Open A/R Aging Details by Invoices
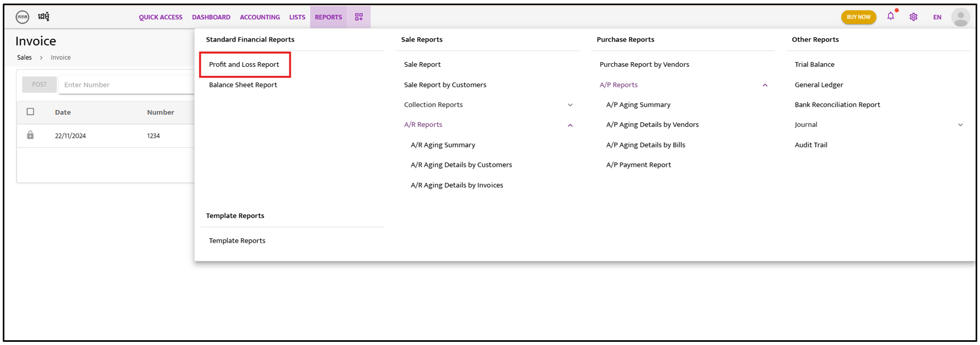Image resolution: width=980 pixels, height=345 pixels. 457,185
